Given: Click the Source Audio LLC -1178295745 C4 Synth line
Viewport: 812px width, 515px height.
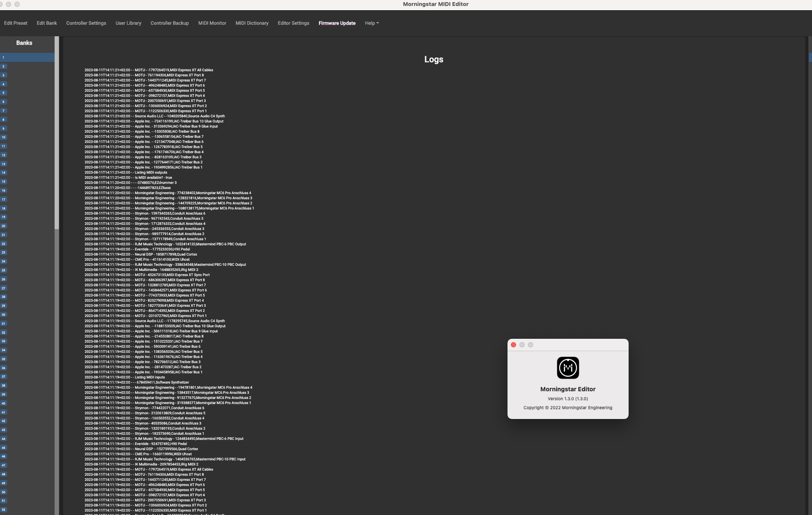Looking at the screenshot, I should (x=155, y=321).
